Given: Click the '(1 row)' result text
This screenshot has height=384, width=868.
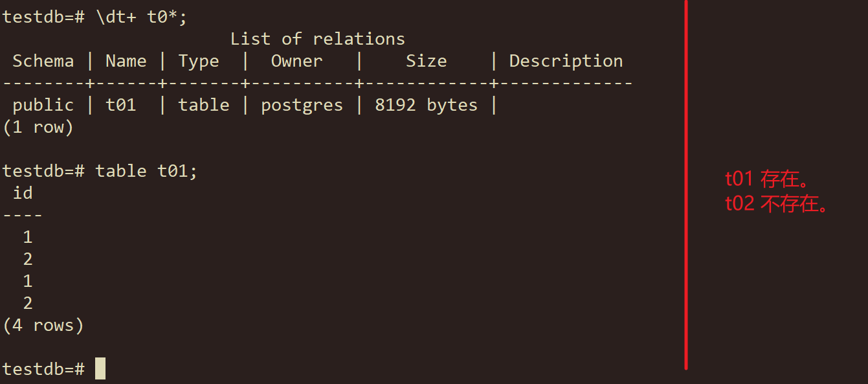Looking at the screenshot, I should tap(38, 128).
